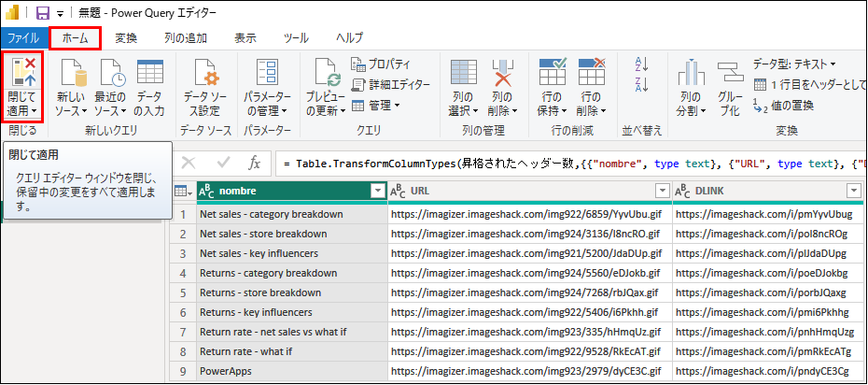The image size is (868, 385).
Task: Click the Close & Apply (閉じて適用) icon
Action: tap(22, 73)
